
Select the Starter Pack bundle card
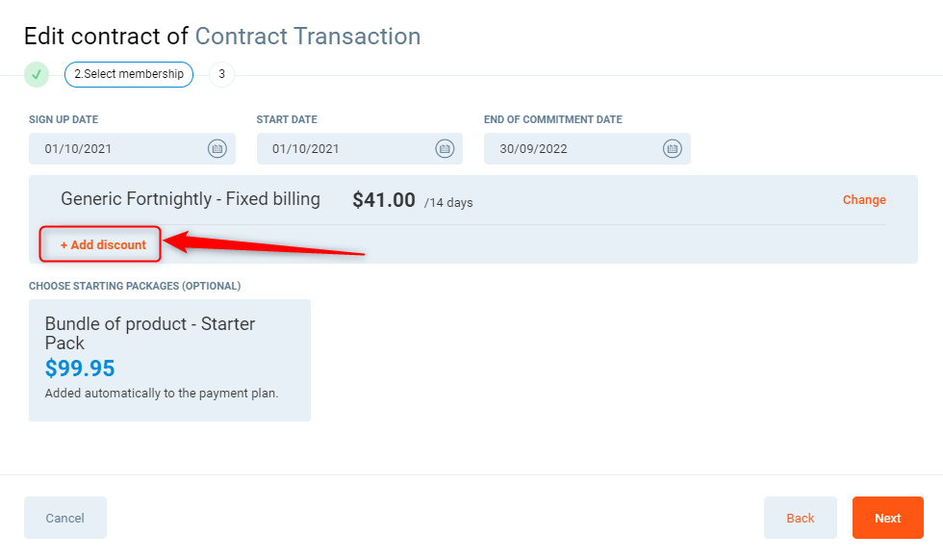tap(169, 360)
